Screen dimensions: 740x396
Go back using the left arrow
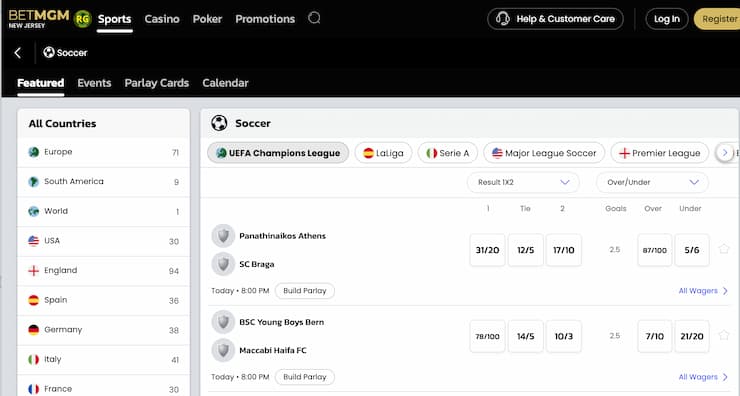coord(18,52)
